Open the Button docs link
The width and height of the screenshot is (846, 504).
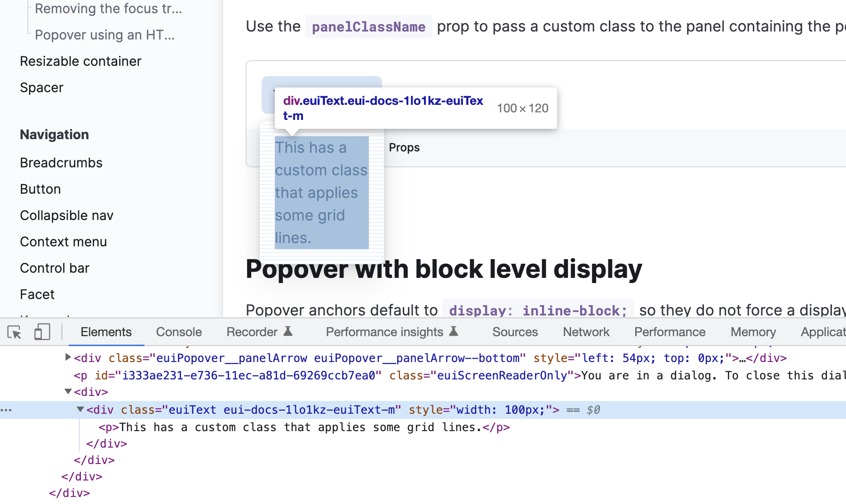(x=40, y=189)
